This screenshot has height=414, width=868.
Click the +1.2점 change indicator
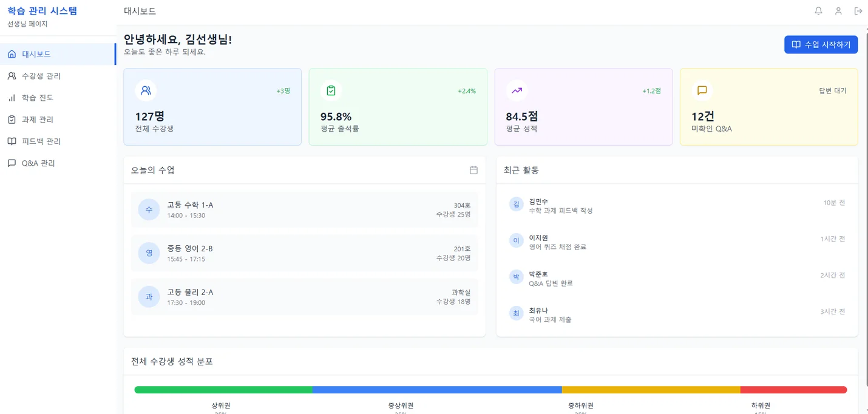point(651,91)
